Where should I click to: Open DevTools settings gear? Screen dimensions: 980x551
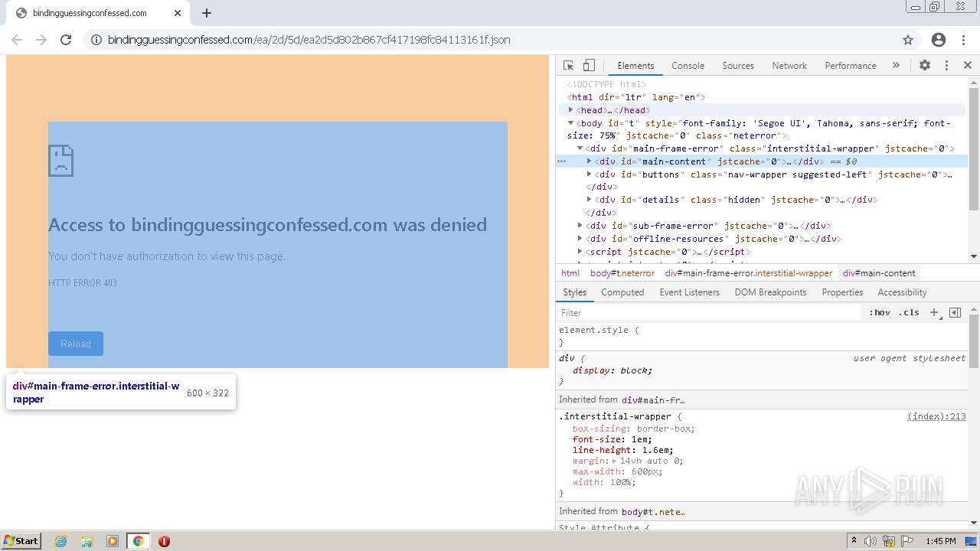point(925,66)
